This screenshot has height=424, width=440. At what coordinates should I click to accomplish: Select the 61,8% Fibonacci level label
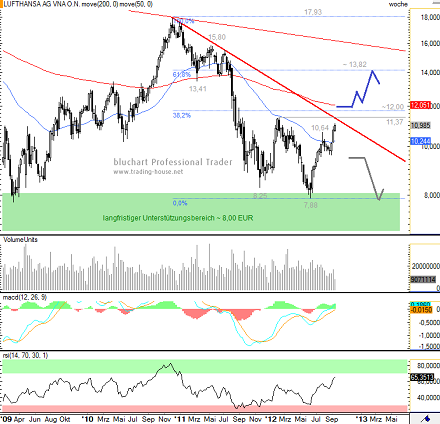pyautogui.click(x=182, y=75)
